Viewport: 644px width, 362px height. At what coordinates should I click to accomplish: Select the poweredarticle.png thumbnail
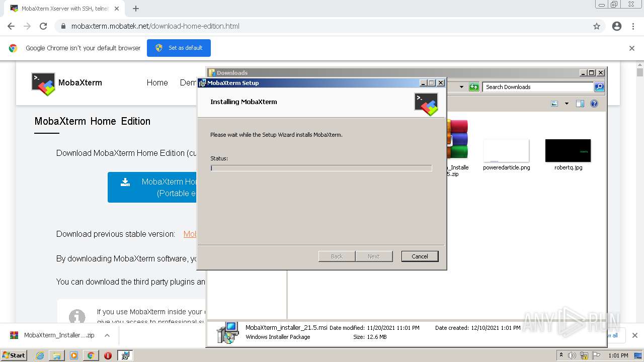[x=506, y=150]
